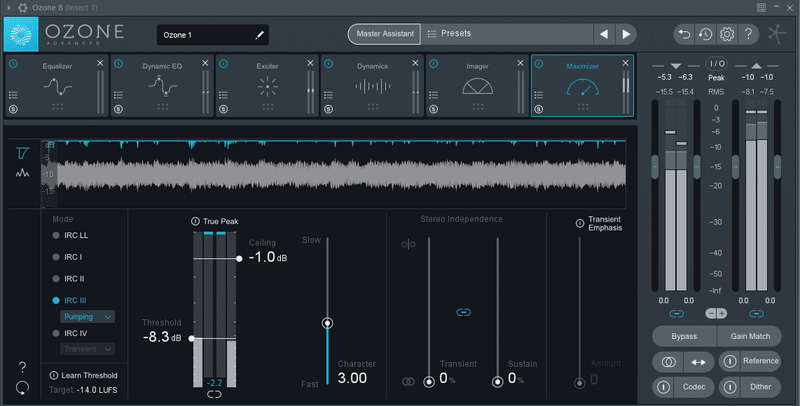Open Exciter module preset list icon
The width and height of the screenshot is (800, 406).
(223, 95)
